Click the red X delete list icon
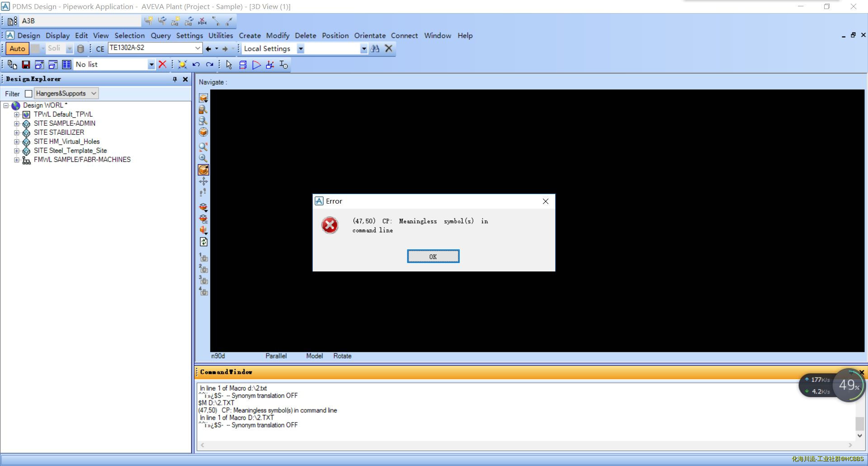Screen dimensions: 868x466 (x=162, y=65)
